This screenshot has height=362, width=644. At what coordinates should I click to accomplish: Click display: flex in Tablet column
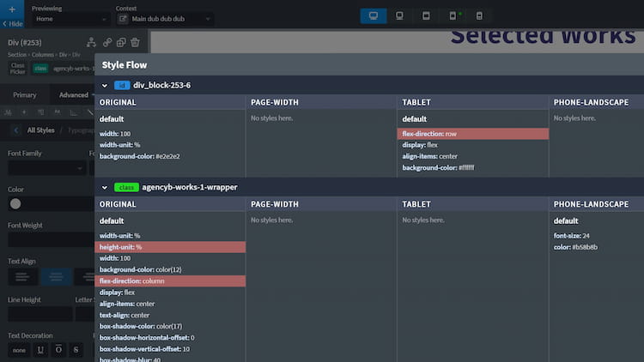420,145
